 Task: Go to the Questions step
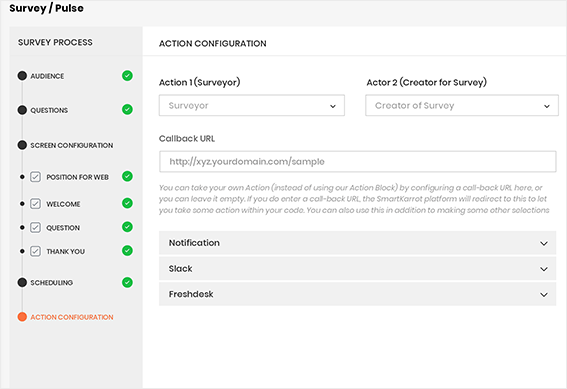tap(49, 110)
